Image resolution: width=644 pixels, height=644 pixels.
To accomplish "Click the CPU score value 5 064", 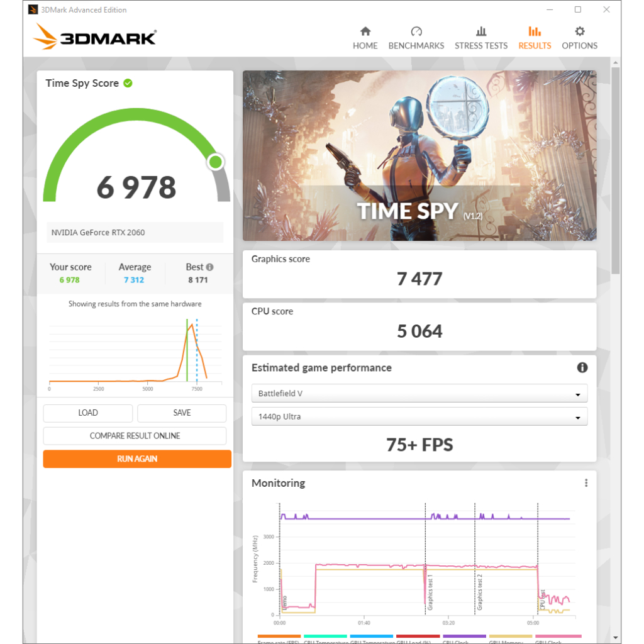I will coord(419,331).
